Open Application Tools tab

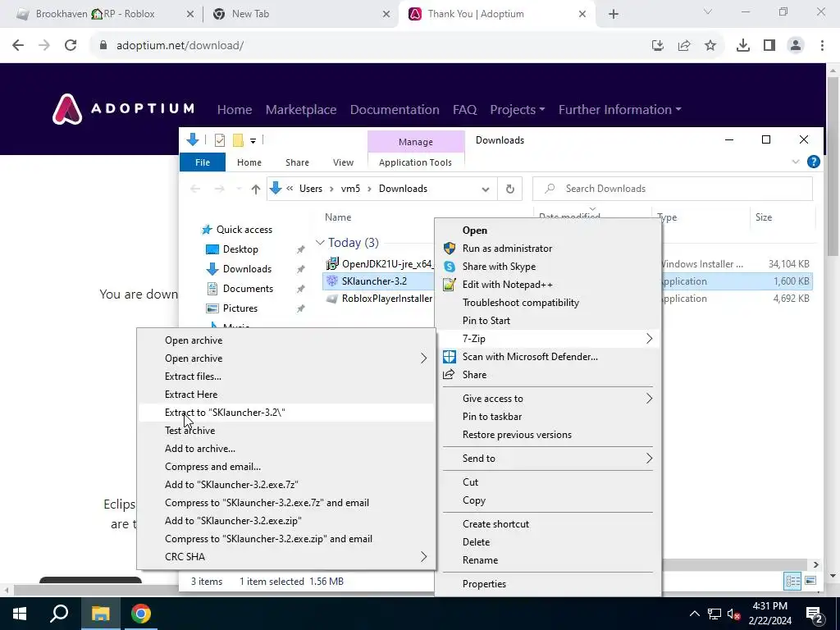point(415,162)
